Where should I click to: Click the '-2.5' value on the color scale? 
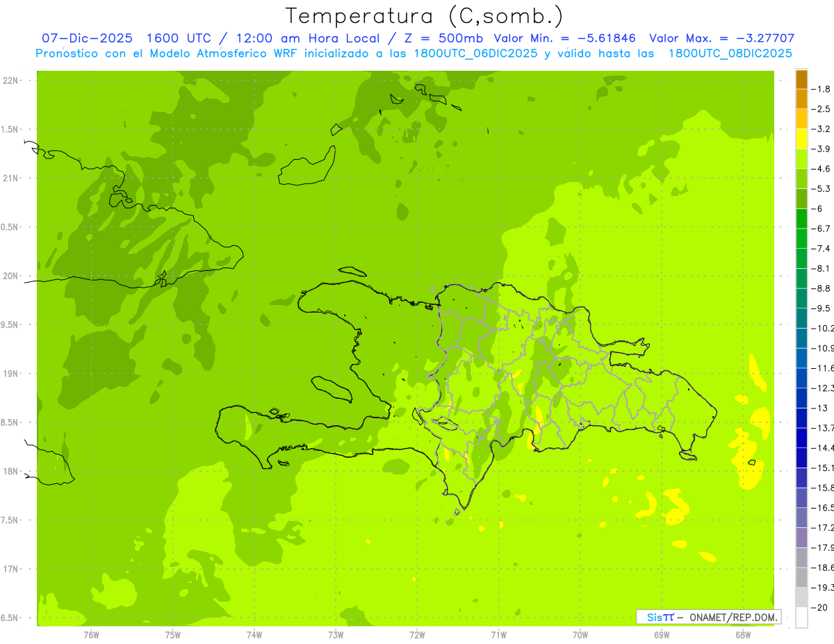tap(821, 109)
